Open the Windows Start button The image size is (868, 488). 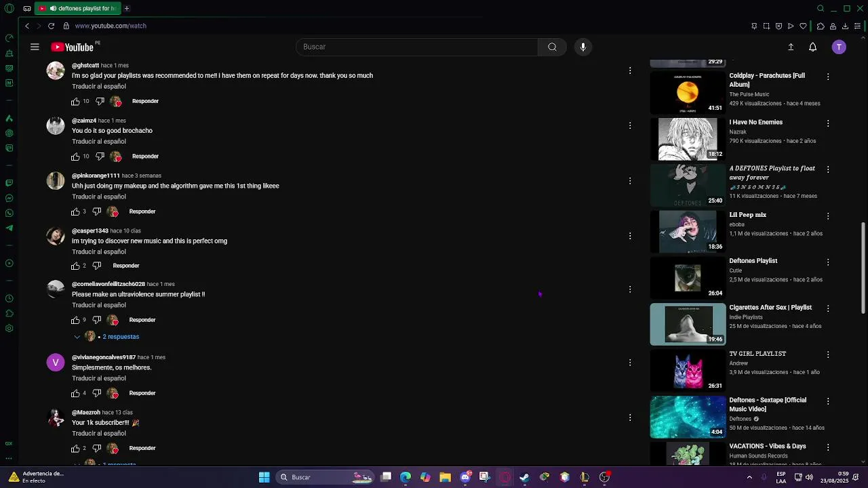(x=264, y=477)
